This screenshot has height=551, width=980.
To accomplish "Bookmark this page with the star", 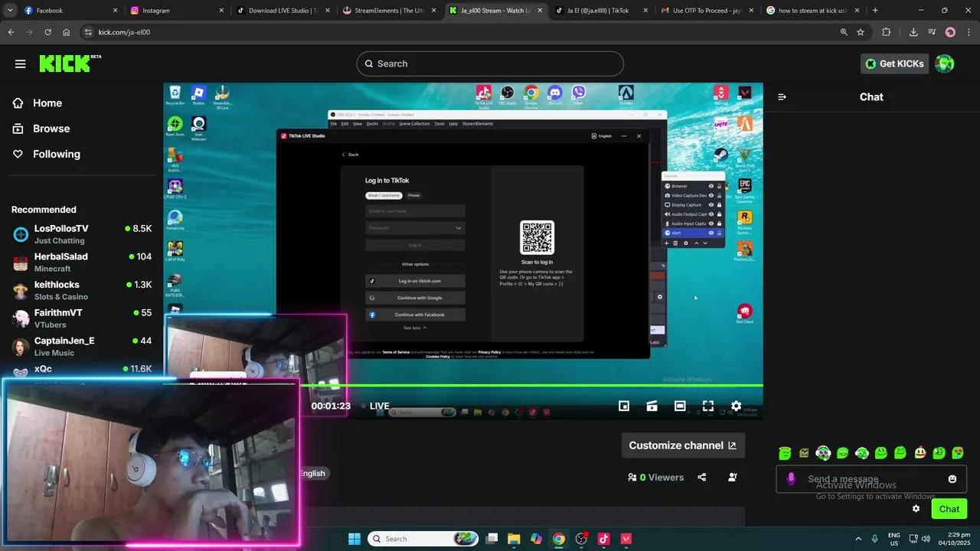I will [861, 32].
